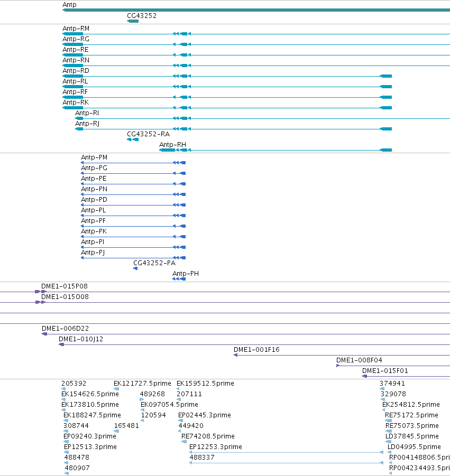The width and height of the screenshot is (450, 476).
Task: Click the 489268 feature label
Action: tap(152, 394)
